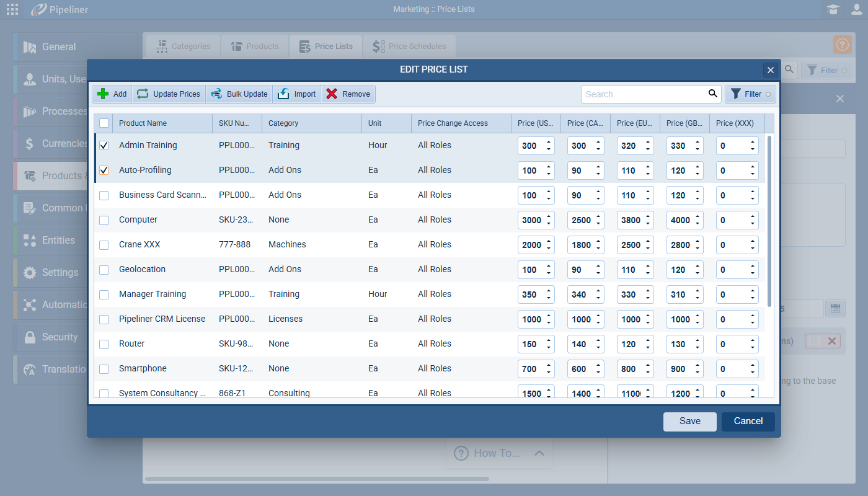Image resolution: width=868 pixels, height=496 pixels.
Task: Check the Computer row checkbox
Action: click(104, 220)
